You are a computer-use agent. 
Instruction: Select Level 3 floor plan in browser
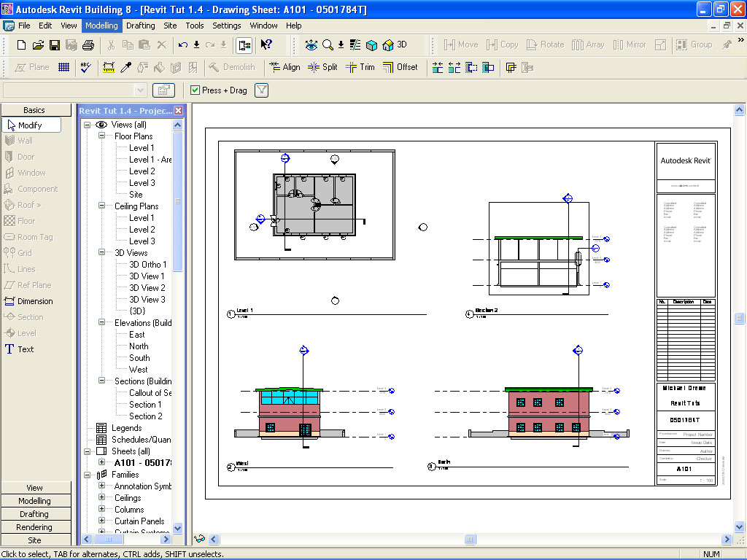[142, 183]
